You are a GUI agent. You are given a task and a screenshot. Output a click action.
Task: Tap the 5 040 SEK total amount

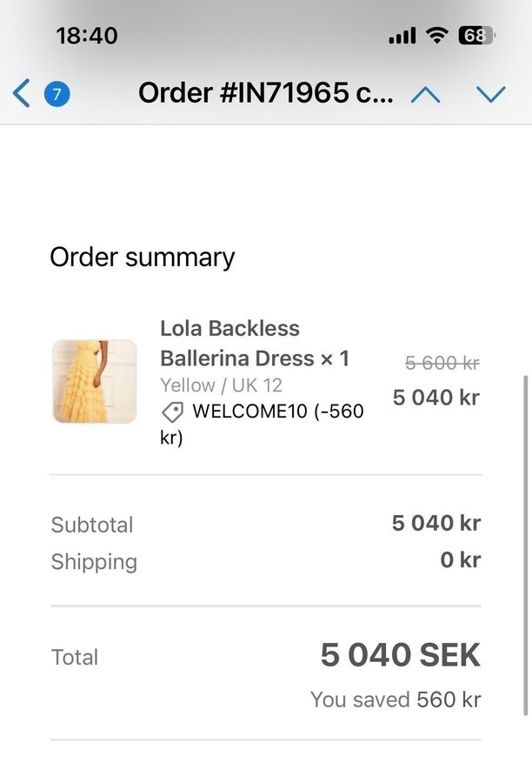tap(400, 655)
